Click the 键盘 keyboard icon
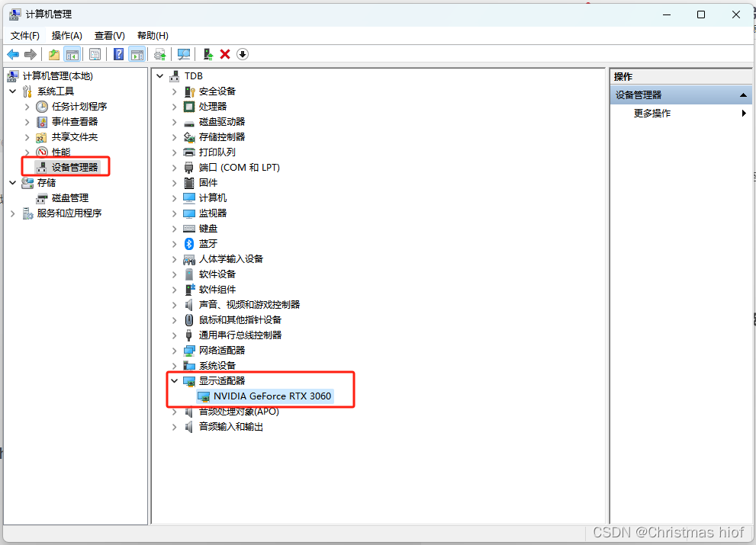This screenshot has width=756, height=545. (189, 229)
